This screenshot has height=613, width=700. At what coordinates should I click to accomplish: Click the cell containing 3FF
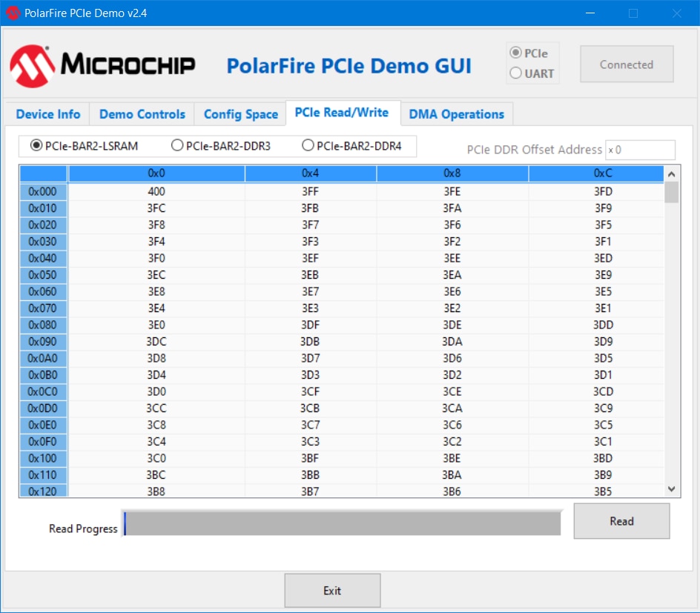(310, 191)
